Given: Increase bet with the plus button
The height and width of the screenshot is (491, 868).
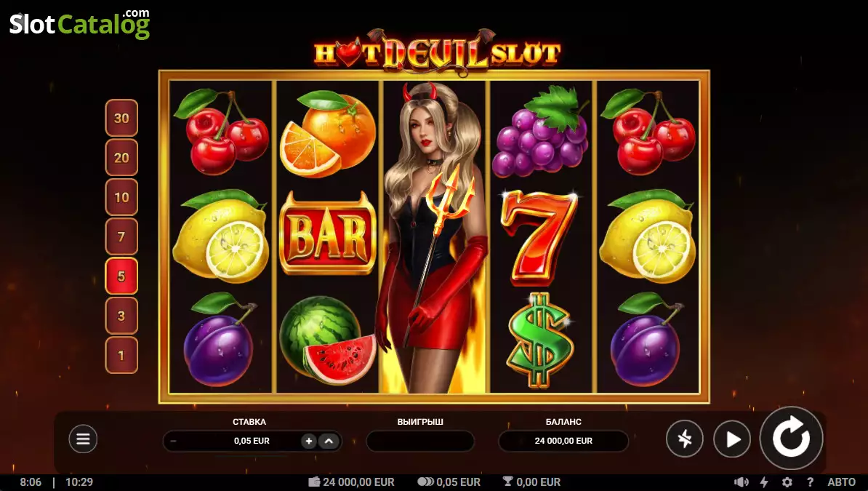Looking at the screenshot, I should [x=309, y=441].
